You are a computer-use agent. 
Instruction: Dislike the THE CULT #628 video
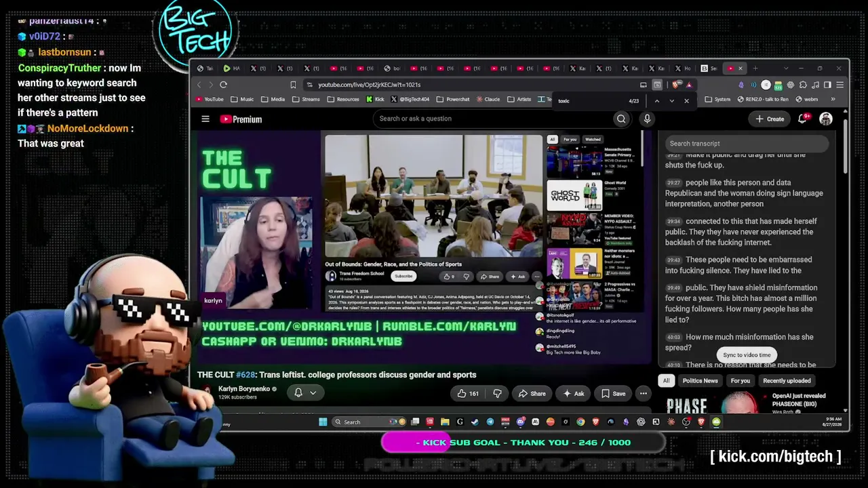click(x=497, y=393)
